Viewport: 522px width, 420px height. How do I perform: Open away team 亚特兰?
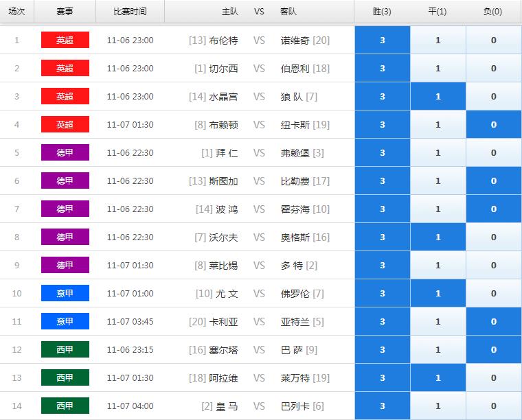point(295,322)
